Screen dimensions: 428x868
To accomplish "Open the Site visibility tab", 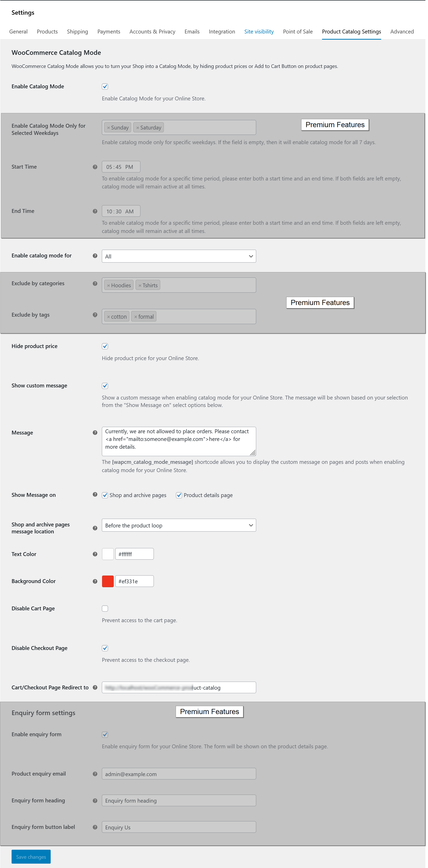I will [259, 32].
